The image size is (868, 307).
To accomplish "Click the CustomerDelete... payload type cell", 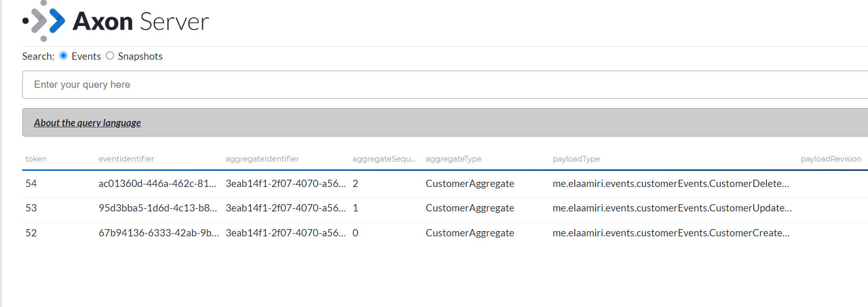I will (x=671, y=183).
